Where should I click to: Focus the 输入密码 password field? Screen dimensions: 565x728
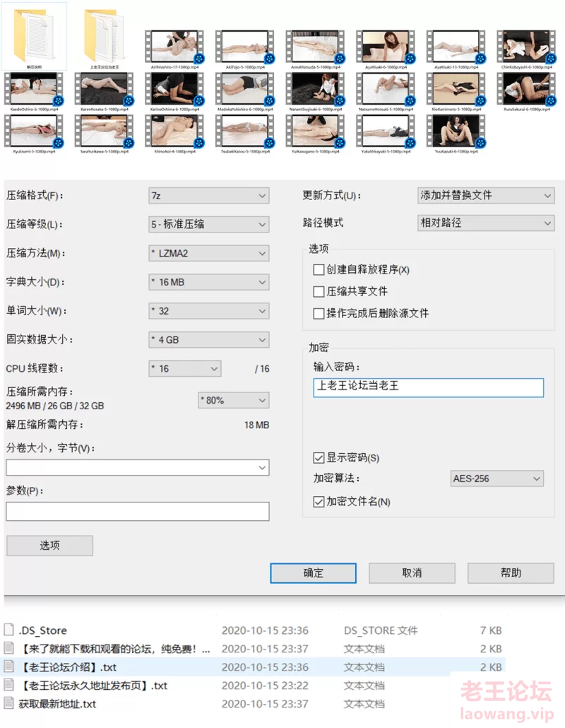(x=428, y=388)
